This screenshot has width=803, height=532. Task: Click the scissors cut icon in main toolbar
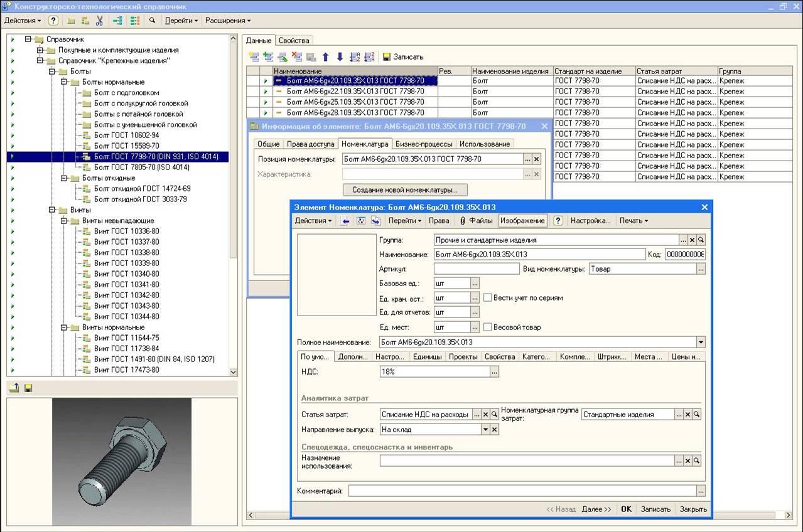point(99,21)
